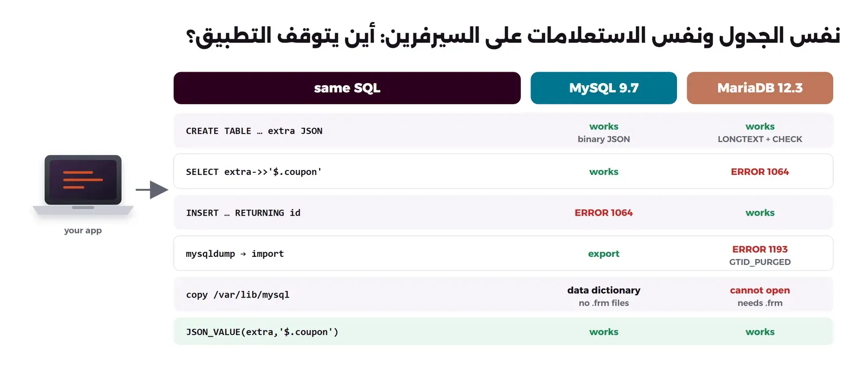Click "copy /var/lib/mysql" code
This screenshot has width=868, height=366.
coord(238,295)
